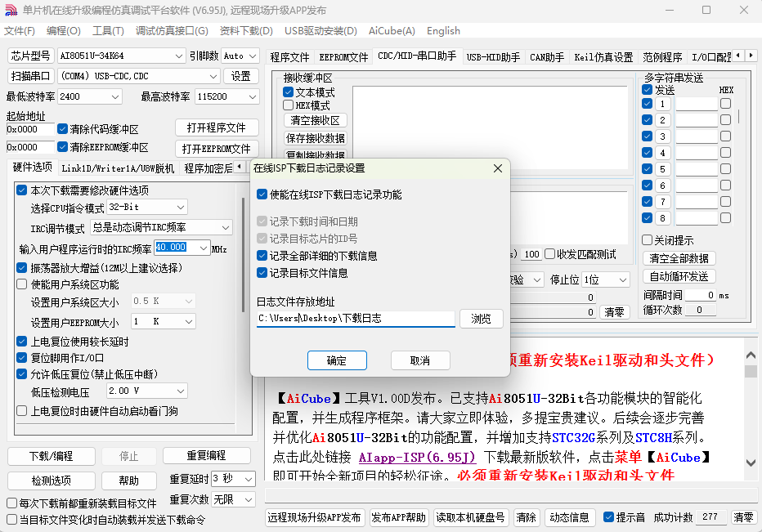Open the AiCube(A) menu

pos(392,30)
